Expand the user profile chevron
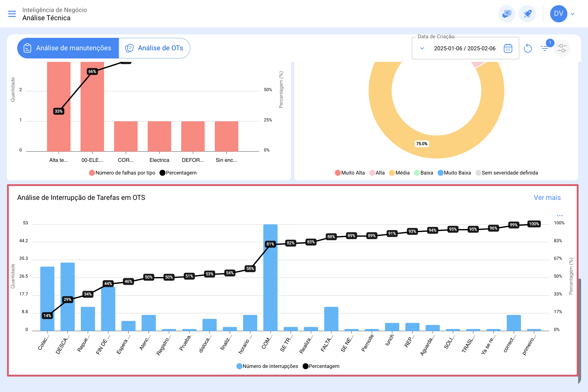The height and width of the screenshot is (392, 588). [573, 14]
